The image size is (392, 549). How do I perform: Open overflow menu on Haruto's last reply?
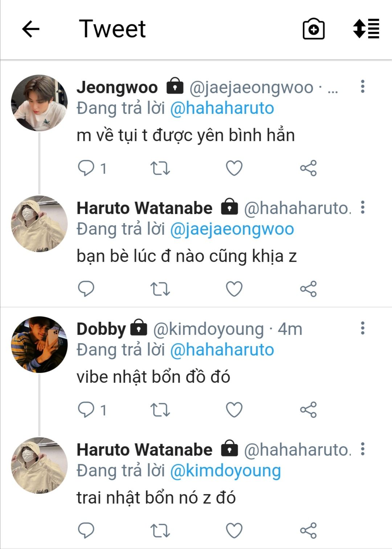pyautogui.click(x=362, y=449)
